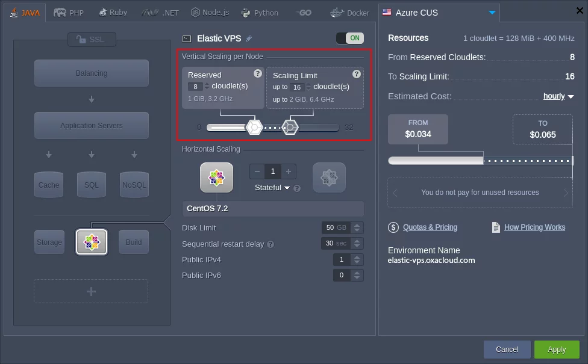
Task: Edit environment name elastic-vps.oxacloud.com
Action: (431, 261)
